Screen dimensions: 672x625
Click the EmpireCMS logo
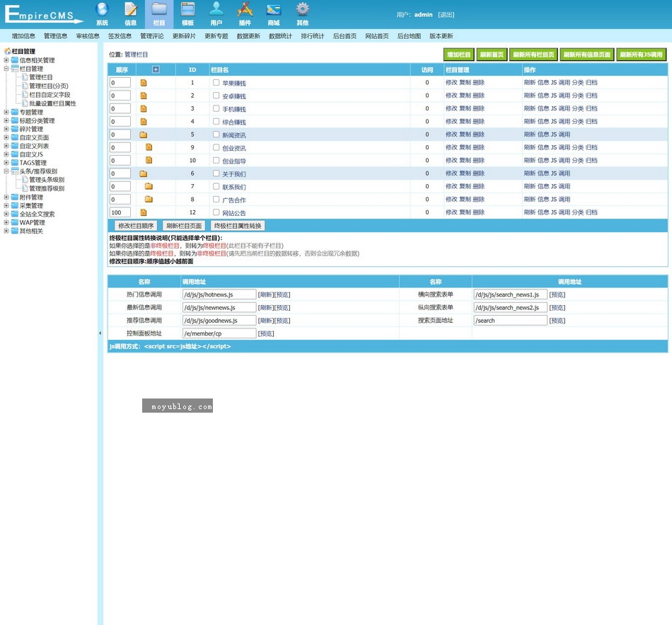pyautogui.click(x=43, y=14)
